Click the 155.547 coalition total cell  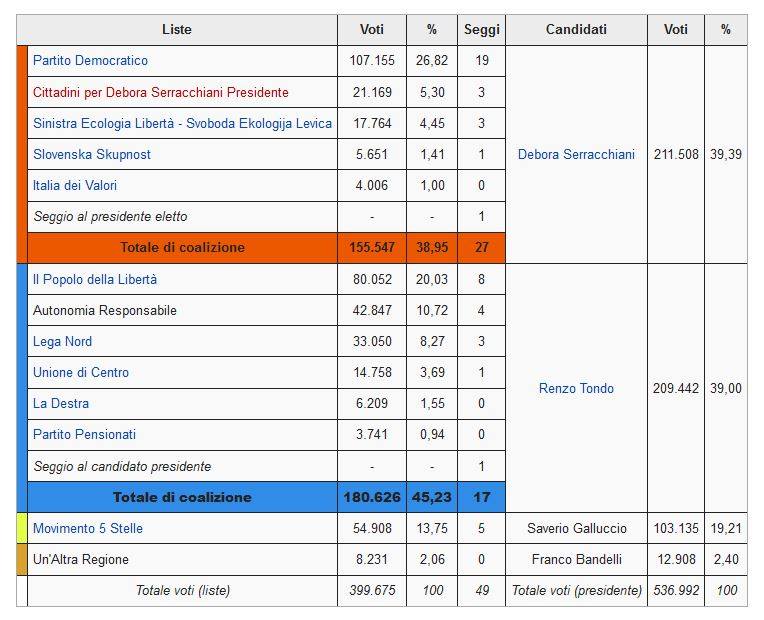[x=372, y=248]
